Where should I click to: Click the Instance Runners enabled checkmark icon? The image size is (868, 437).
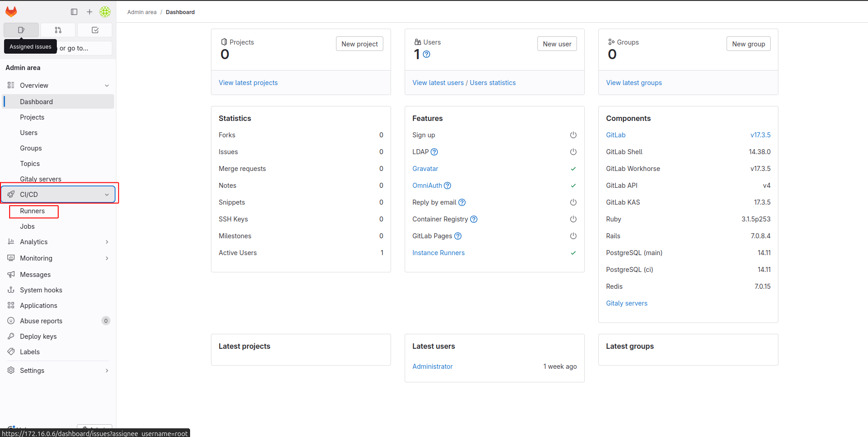coord(573,253)
